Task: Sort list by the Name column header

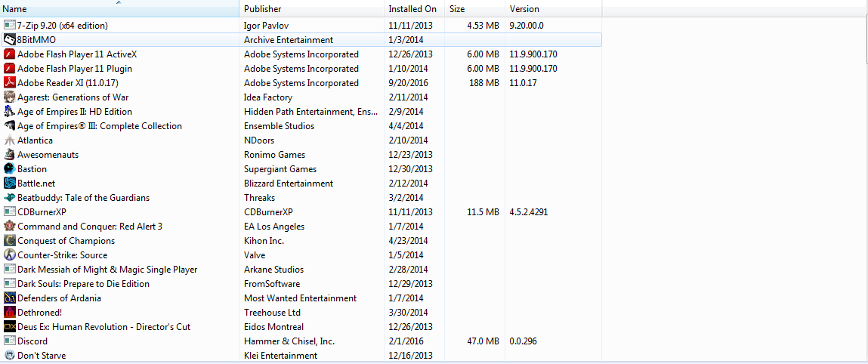Action: click(x=119, y=9)
